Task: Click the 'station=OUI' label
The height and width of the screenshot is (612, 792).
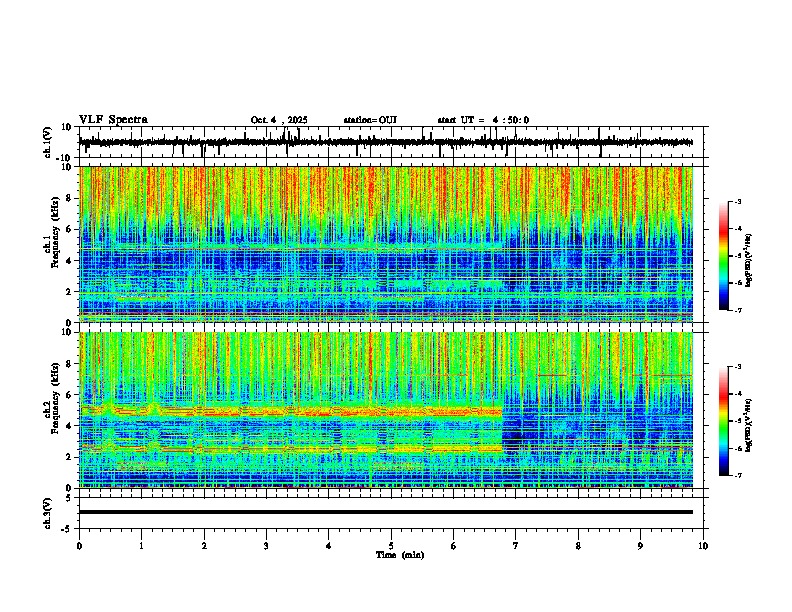Action: coord(370,120)
